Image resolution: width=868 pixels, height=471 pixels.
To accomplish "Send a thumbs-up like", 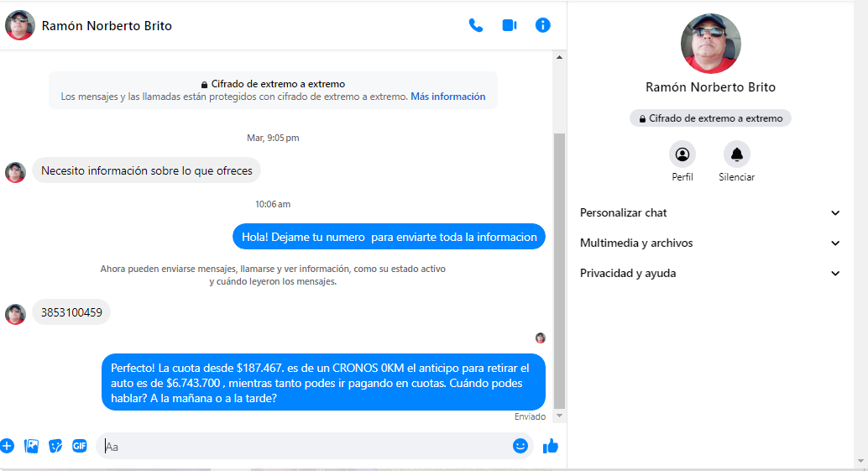I will pyautogui.click(x=550, y=446).
